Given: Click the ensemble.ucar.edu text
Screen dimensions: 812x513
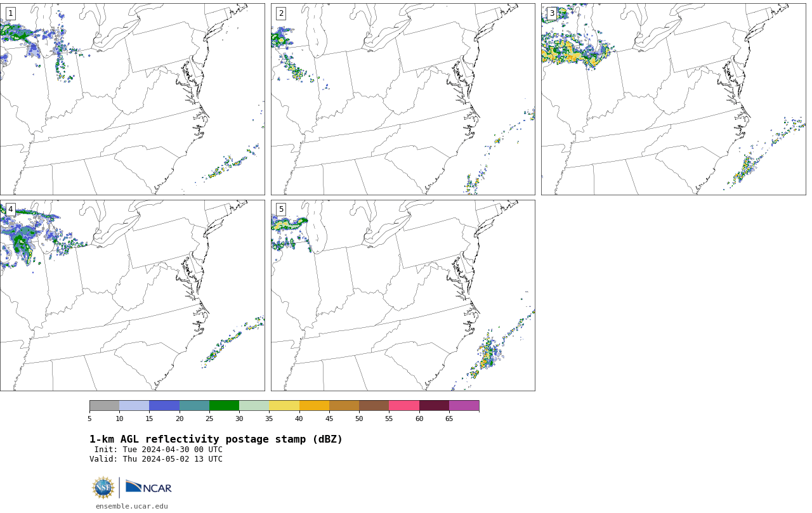Looking at the screenshot, I should tap(132, 507).
